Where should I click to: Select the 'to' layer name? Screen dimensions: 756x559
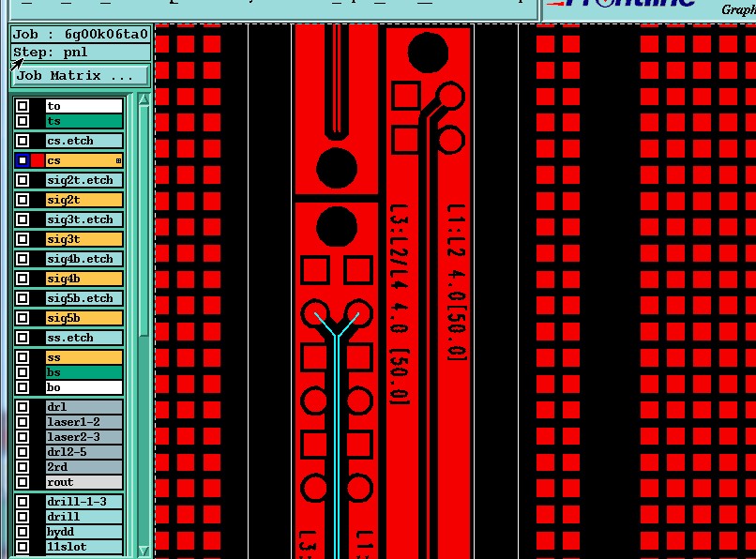pyautogui.click(x=83, y=106)
